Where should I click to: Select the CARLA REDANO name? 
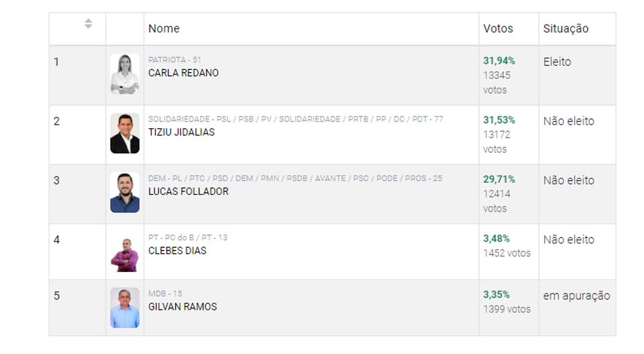click(183, 73)
